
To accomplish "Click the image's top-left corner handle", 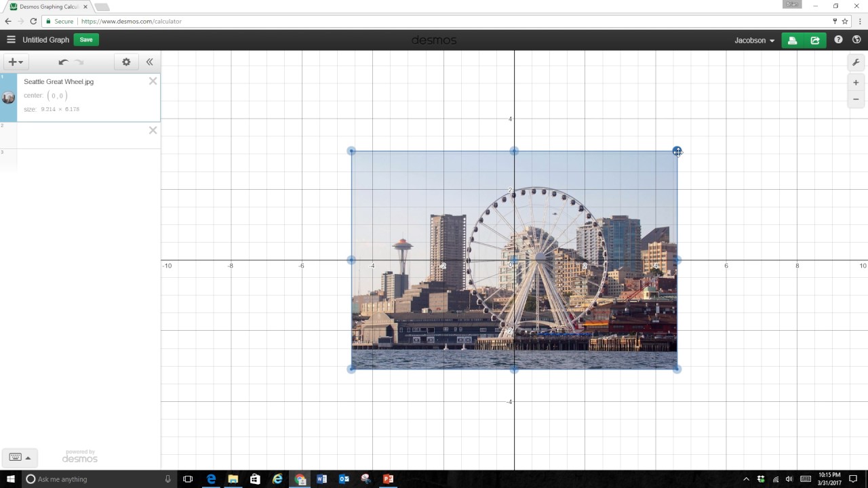I will (351, 151).
